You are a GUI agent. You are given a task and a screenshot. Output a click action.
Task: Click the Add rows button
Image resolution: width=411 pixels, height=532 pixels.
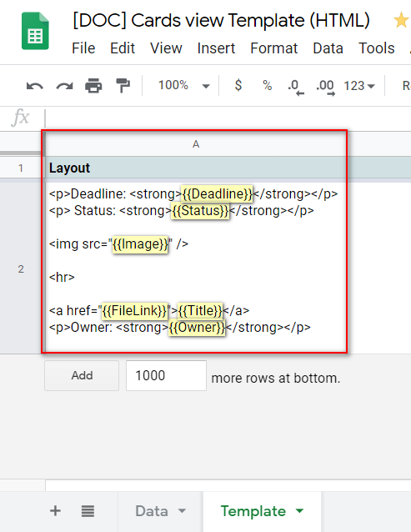[82, 375]
